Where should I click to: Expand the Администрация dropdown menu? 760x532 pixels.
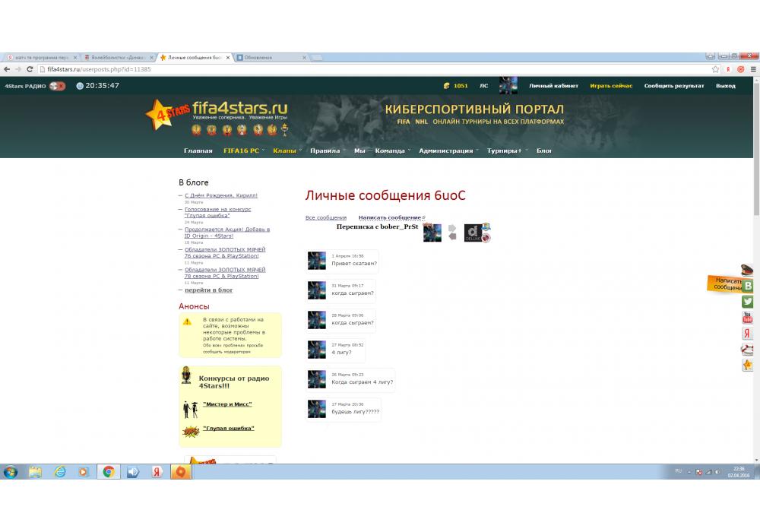446,150
